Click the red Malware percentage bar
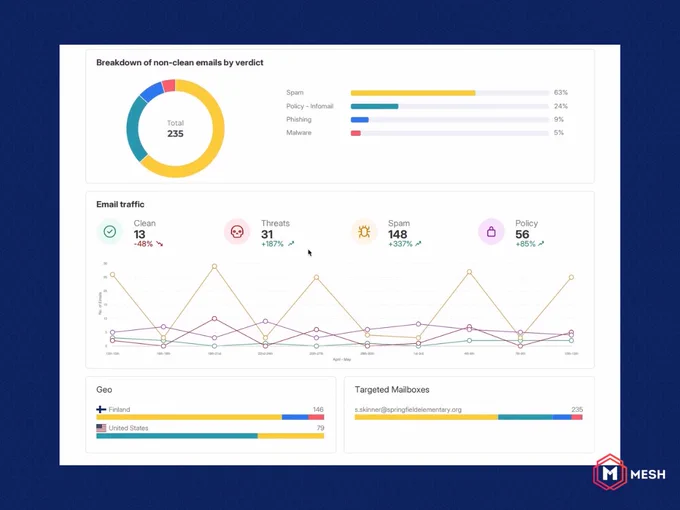 coord(356,133)
